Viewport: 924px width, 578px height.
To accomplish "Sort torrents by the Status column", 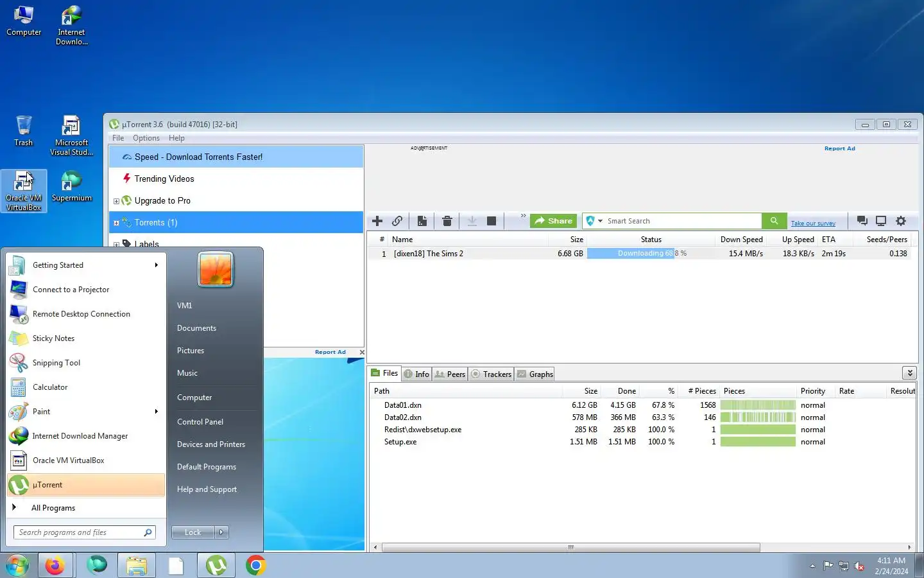I will click(651, 240).
